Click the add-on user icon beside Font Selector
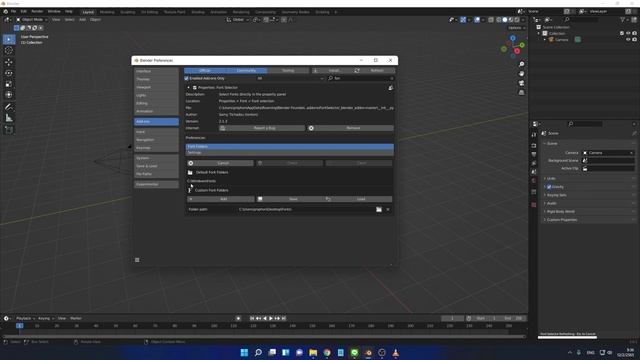Screen dimensions: 640x360 click(x=391, y=88)
